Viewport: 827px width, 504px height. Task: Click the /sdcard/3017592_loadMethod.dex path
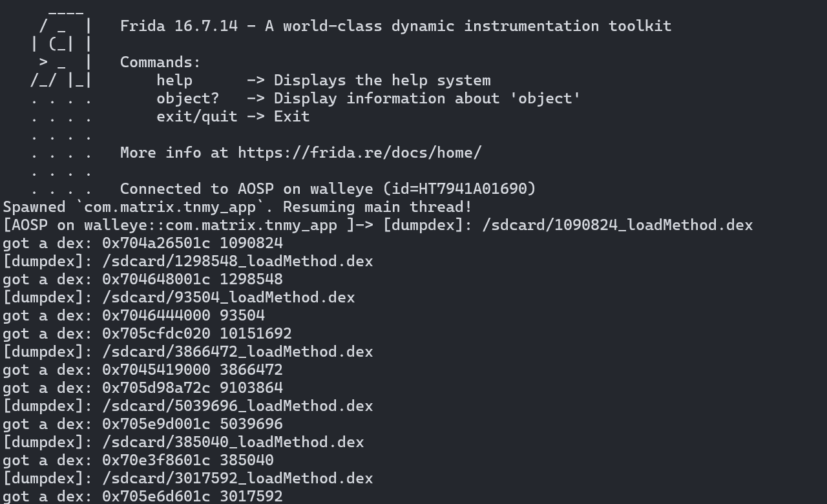click(238, 478)
